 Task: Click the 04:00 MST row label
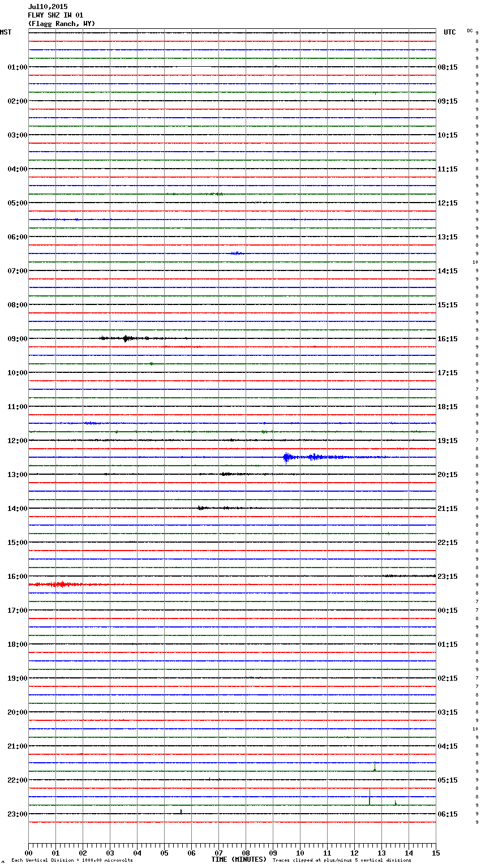[x=18, y=169]
